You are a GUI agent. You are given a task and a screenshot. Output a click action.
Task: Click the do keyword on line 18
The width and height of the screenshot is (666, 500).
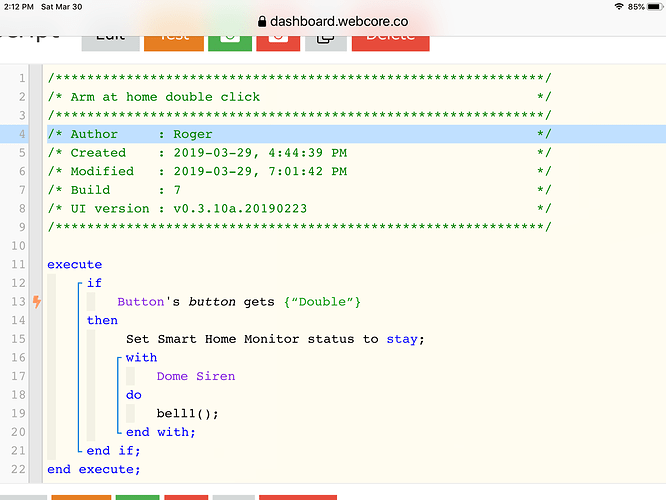[134, 395]
